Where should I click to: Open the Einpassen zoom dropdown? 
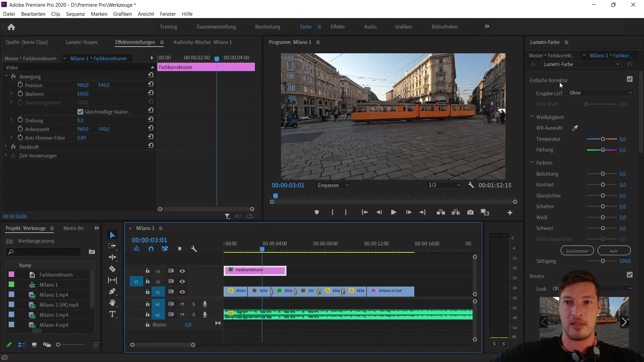(x=333, y=185)
